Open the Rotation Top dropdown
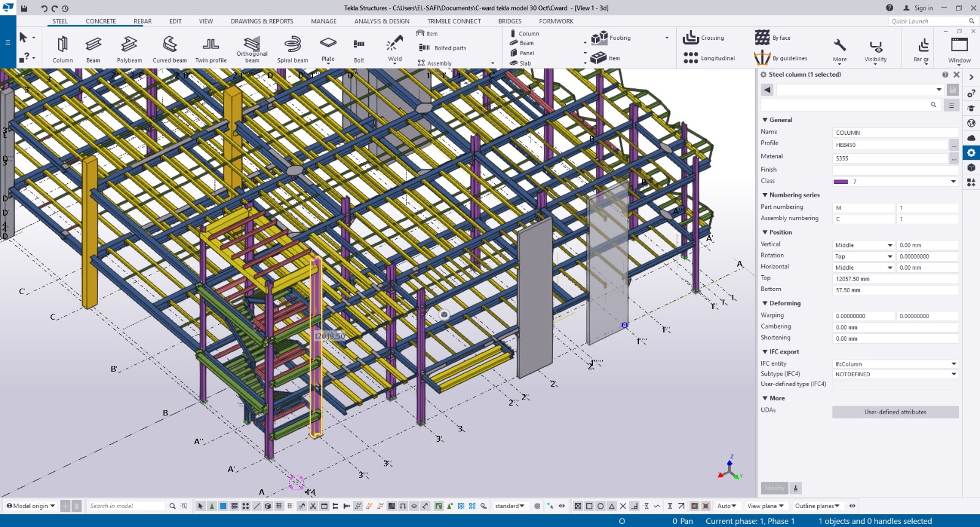 [890, 257]
